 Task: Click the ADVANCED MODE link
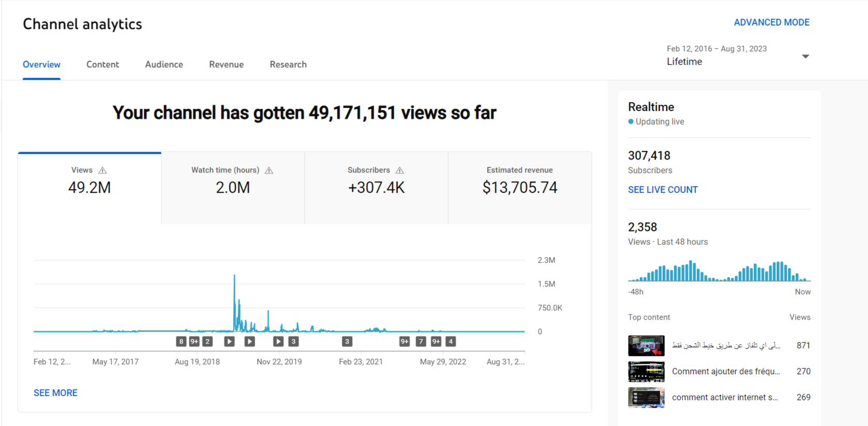pos(772,22)
